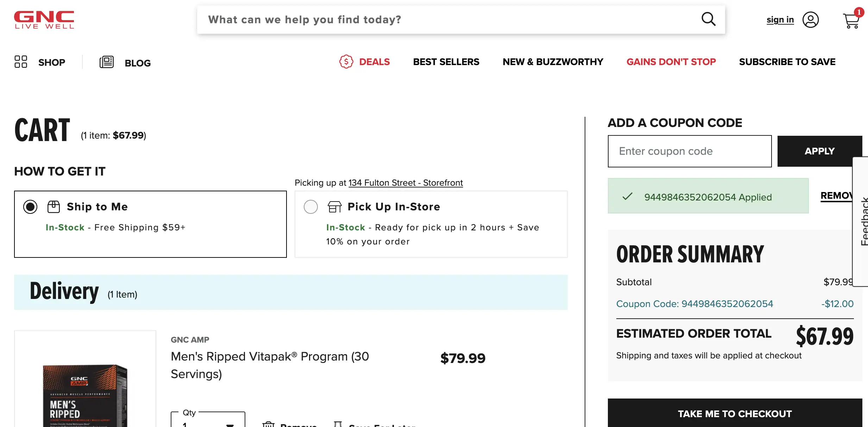Click the trash icon to remove item
This screenshot has width=868, height=427.
coord(268,424)
